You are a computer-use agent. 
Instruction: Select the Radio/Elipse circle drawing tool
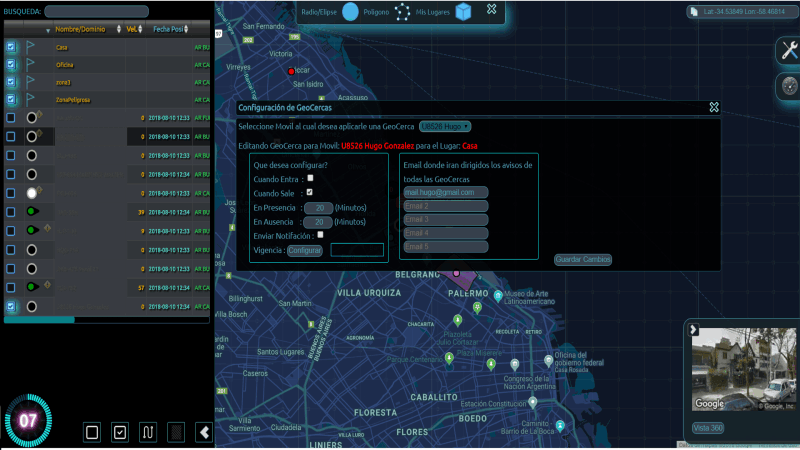(350, 12)
